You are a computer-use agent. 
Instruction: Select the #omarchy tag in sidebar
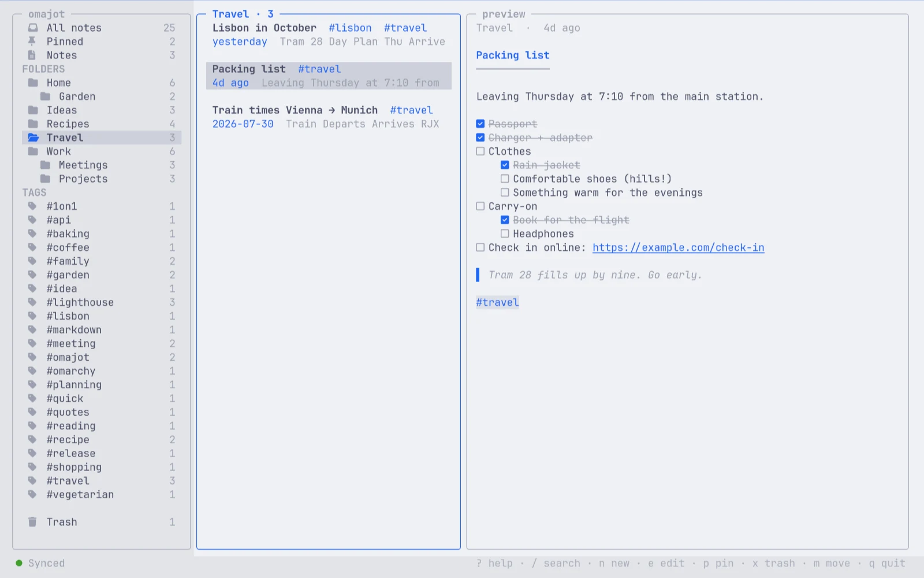[102, 371]
